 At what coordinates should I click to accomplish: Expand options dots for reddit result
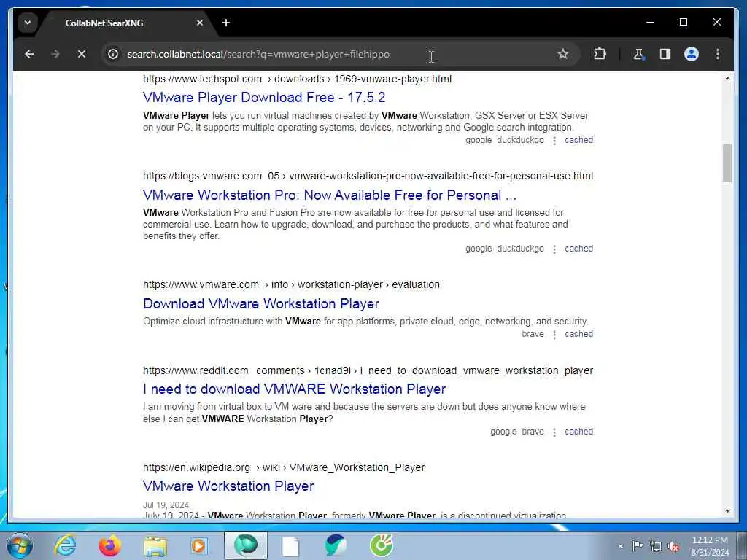pos(554,432)
